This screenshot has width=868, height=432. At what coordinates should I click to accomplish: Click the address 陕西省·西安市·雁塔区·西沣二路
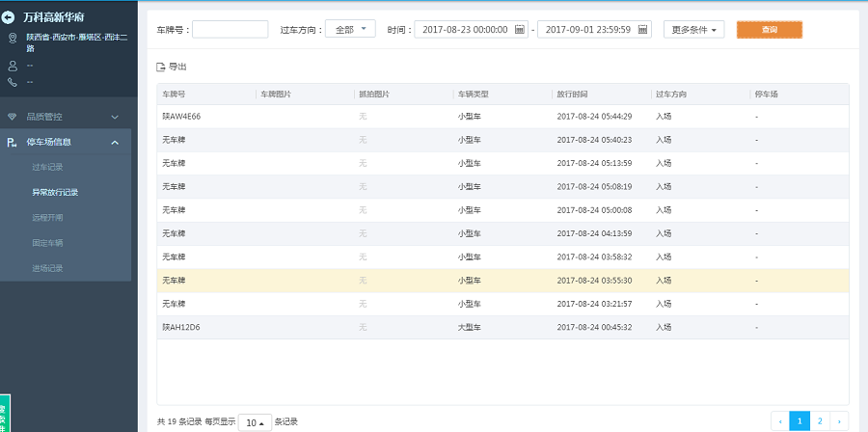[x=77, y=43]
